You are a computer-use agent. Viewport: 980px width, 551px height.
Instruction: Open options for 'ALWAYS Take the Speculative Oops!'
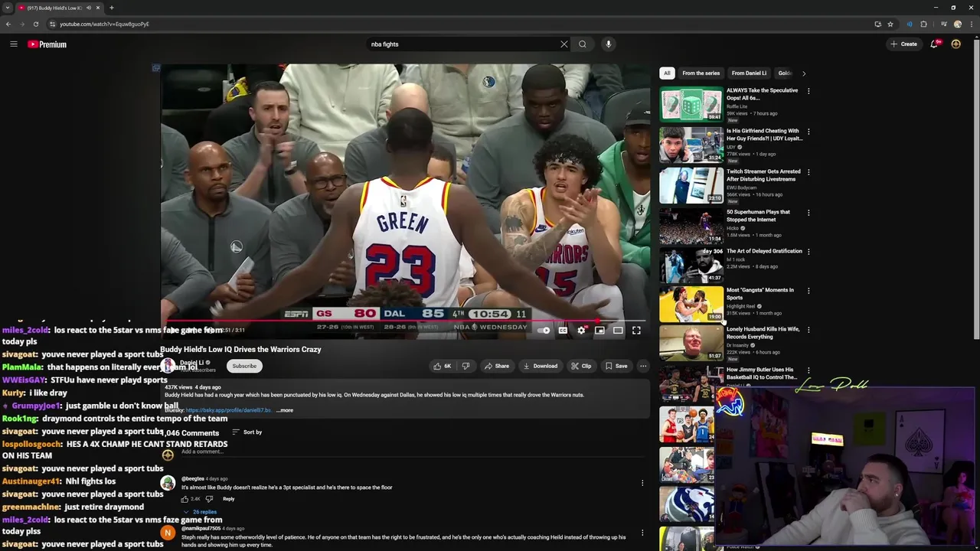click(808, 91)
